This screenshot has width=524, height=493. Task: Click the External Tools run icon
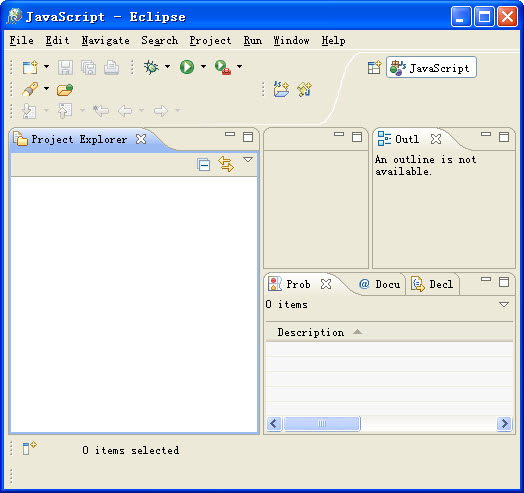(223, 67)
